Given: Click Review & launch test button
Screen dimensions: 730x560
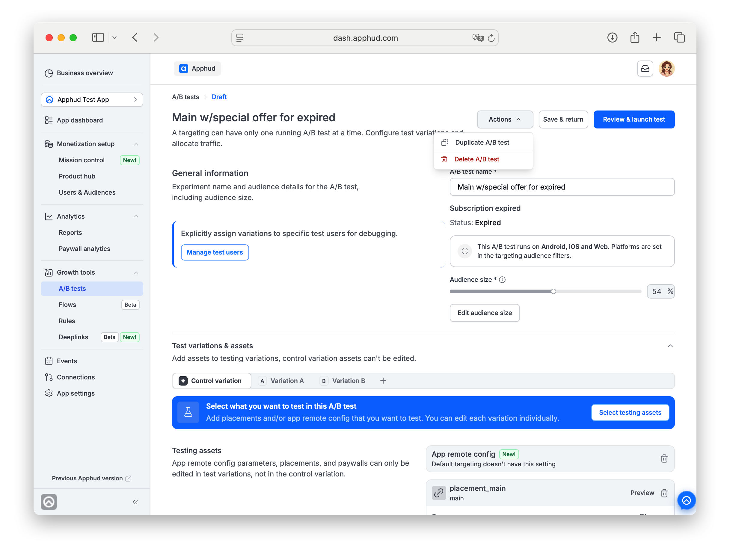Looking at the screenshot, I should (634, 119).
